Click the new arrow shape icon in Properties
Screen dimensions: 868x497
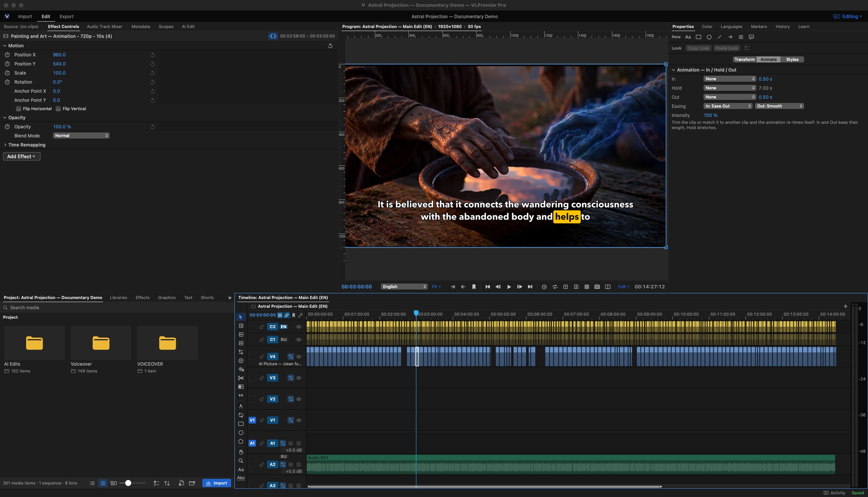(x=730, y=37)
